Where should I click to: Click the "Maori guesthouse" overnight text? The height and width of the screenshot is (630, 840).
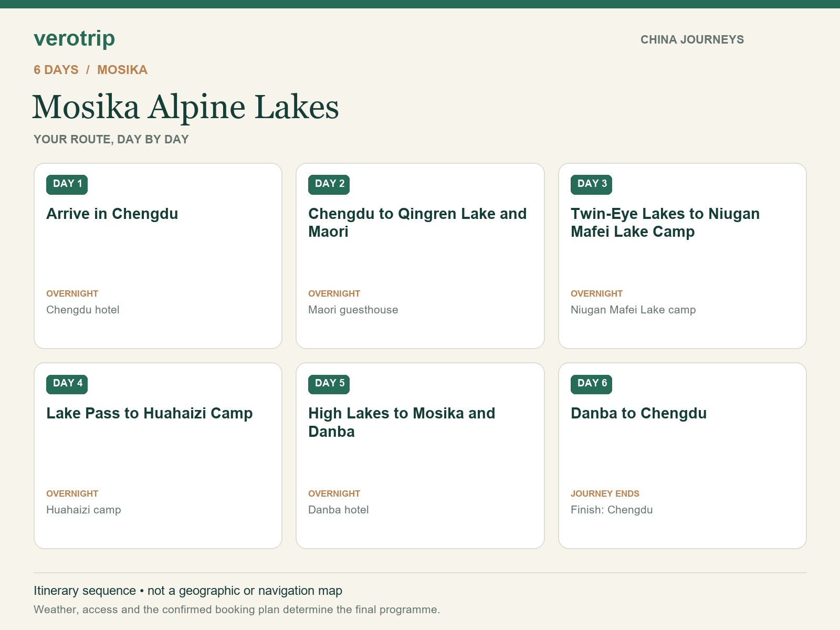click(x=353, y=310)
